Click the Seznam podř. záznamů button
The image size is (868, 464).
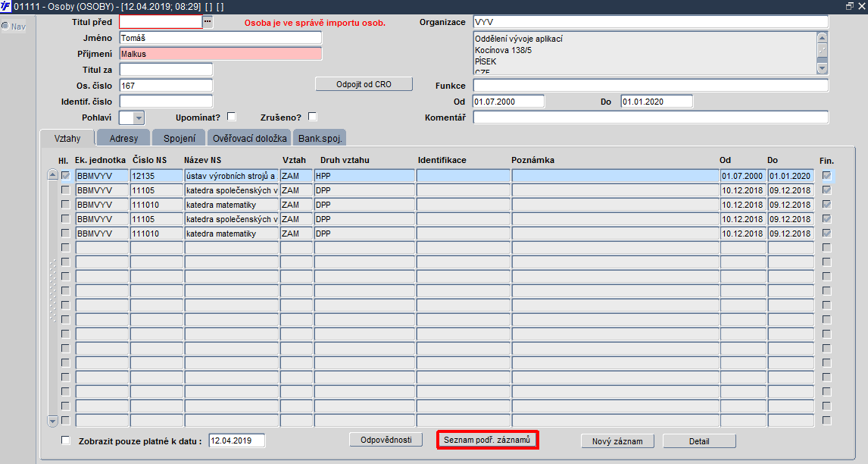[487, 440]
